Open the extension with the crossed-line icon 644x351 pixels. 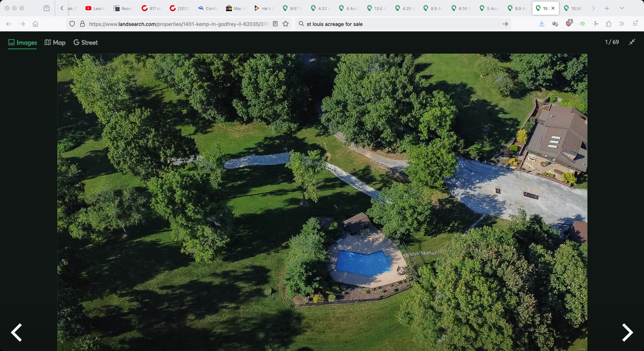coord(596,24)
